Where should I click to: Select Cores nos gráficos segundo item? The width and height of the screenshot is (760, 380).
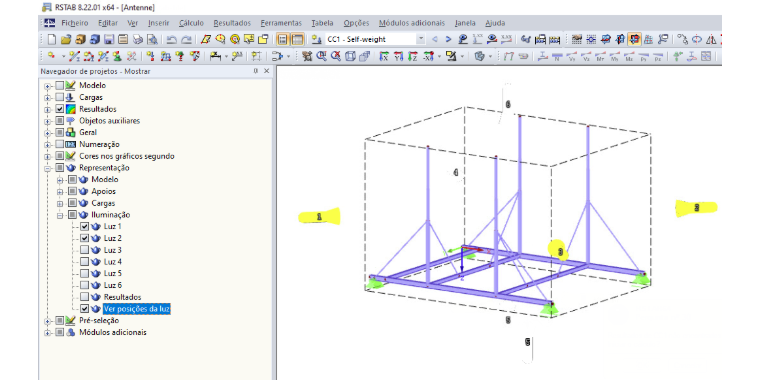tap(127, 156)
